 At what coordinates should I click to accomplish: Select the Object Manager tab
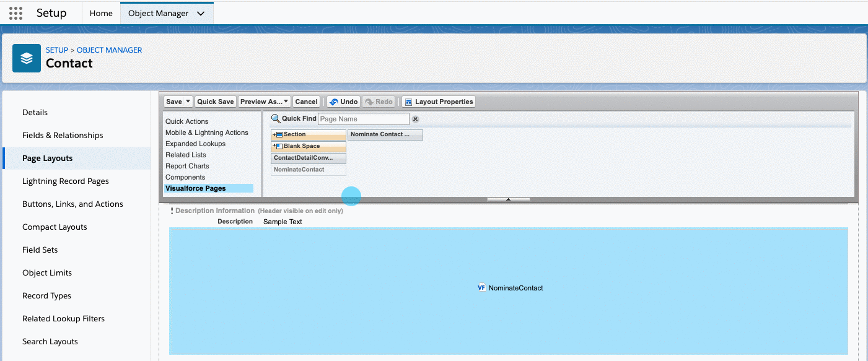click(158, 13)
